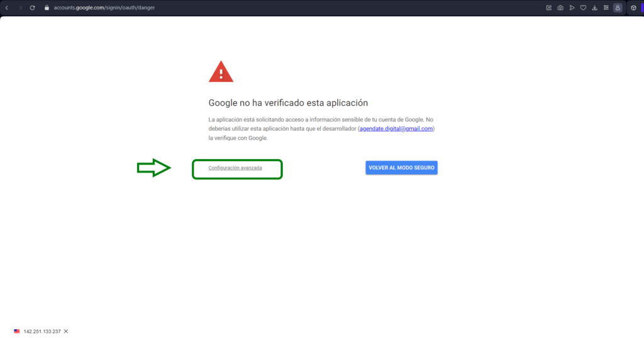This screenshot has width=644, height=338.
Task: Open downloads via the download icon
Action: click(x=595, y=8)
